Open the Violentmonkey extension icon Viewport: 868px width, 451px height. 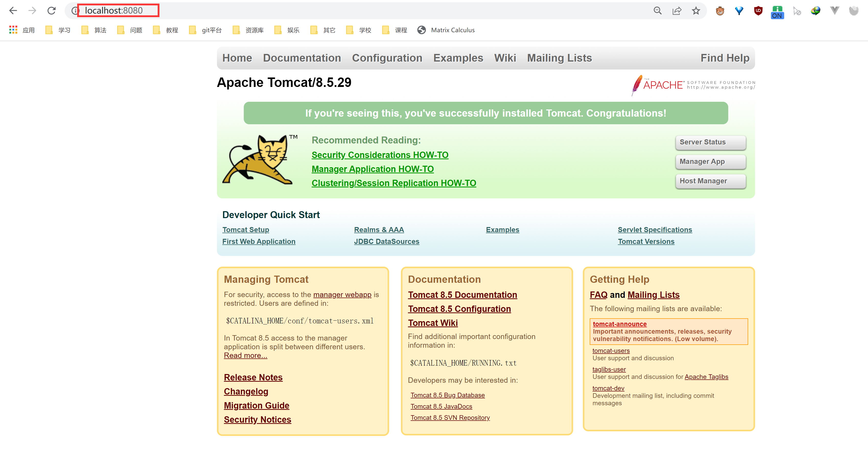(720, 11)
